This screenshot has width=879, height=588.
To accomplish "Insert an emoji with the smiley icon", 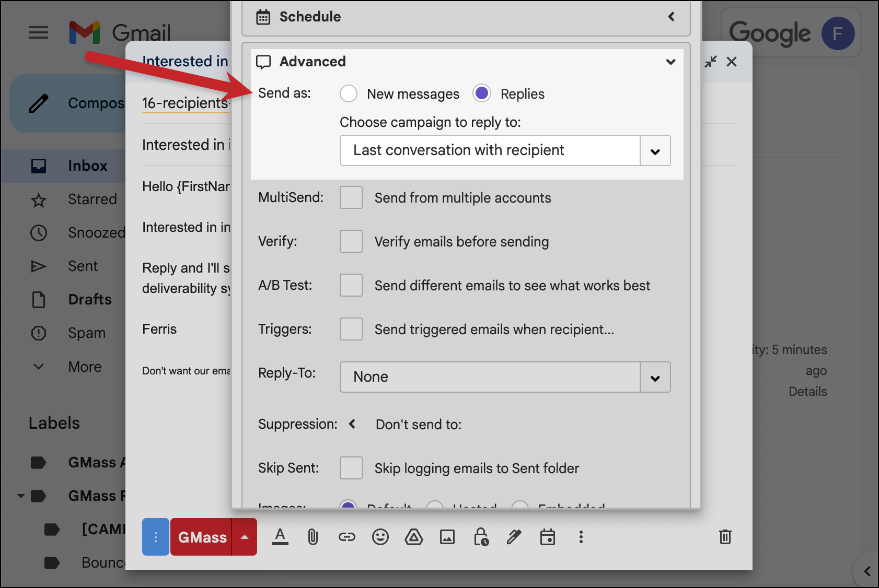I will tap(380, 537).
